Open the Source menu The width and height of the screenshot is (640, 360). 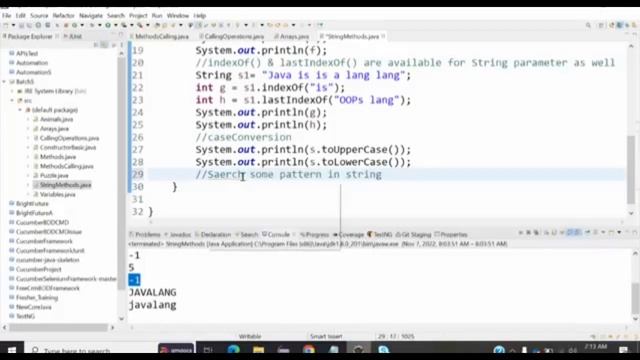(x=39, y=16)
